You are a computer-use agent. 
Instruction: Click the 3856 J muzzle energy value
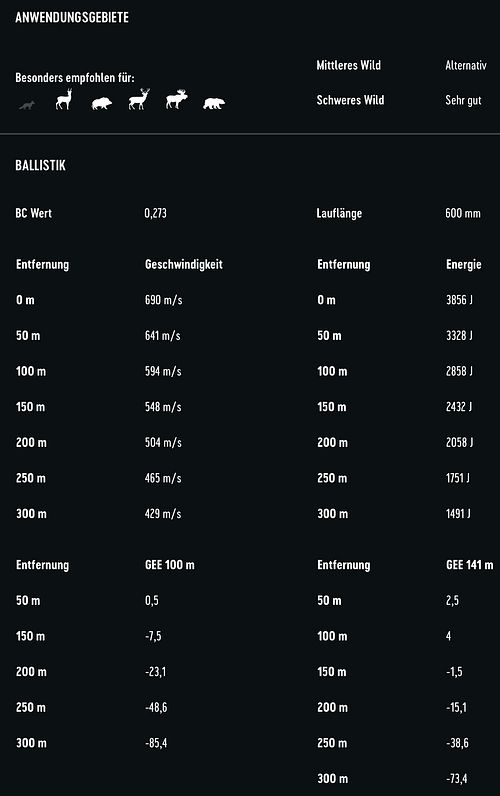tap(459, 300)
